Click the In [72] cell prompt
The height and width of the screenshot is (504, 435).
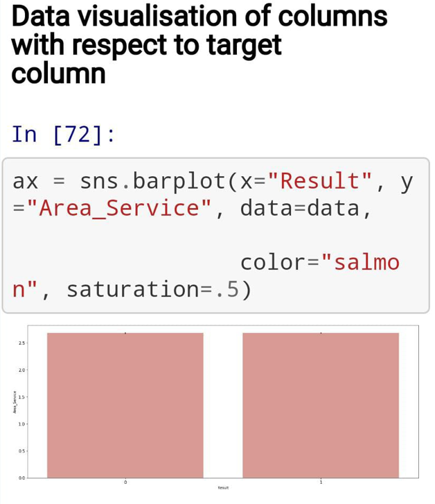[x=63, y=134]
